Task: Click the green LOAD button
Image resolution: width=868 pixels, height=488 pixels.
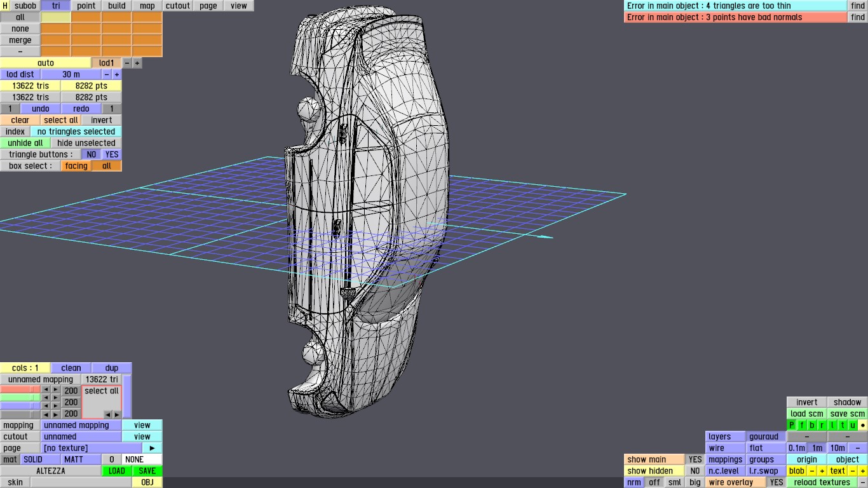Action: [117, 471]
